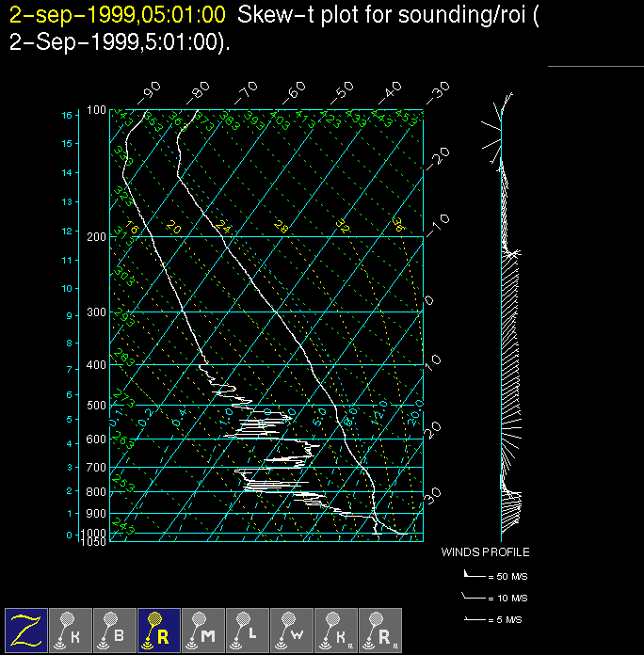
Task: Select the L sounding station icon
Action: (x=248, y=630)
